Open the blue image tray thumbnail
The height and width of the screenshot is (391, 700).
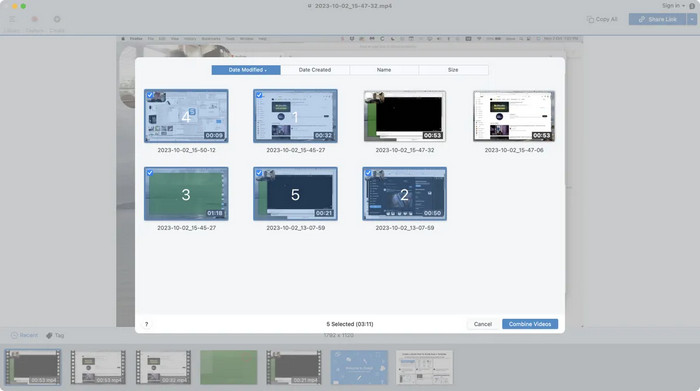pyautogui.click(x=359, y=367)
